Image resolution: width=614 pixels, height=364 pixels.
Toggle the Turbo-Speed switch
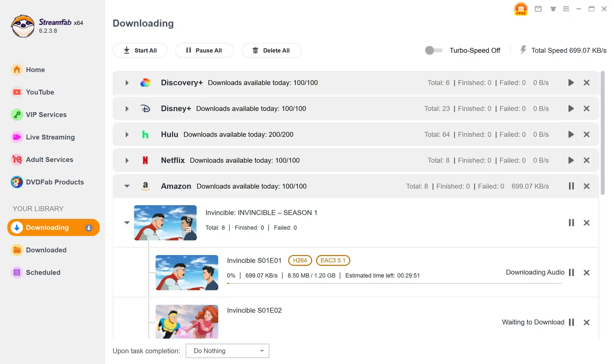click(434, 50)
